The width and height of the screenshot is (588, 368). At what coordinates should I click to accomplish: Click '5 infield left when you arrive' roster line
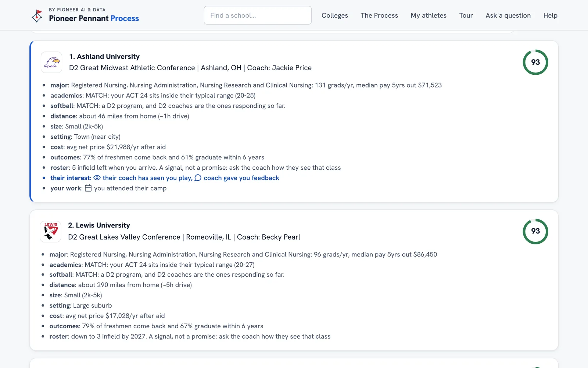pos(196,167)
